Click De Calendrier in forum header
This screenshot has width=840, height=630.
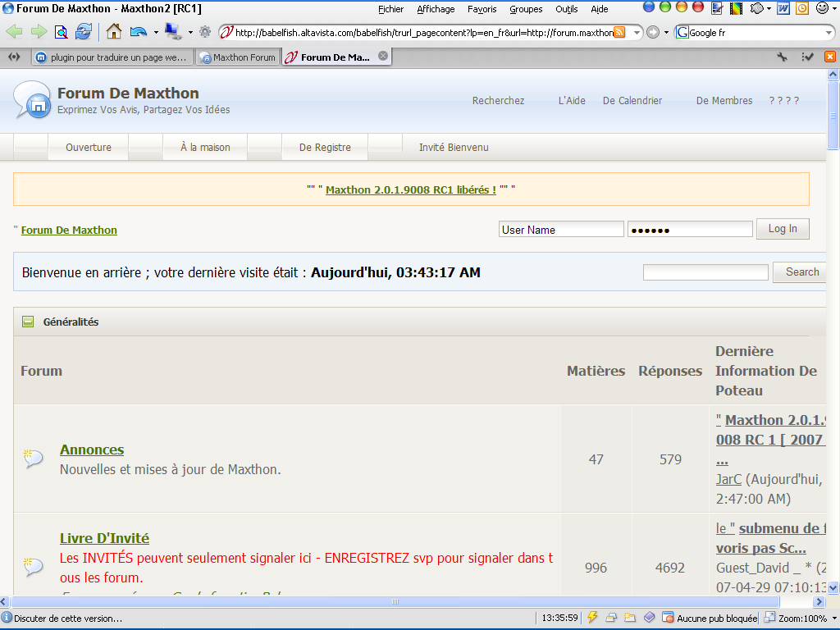click(632, 100)
